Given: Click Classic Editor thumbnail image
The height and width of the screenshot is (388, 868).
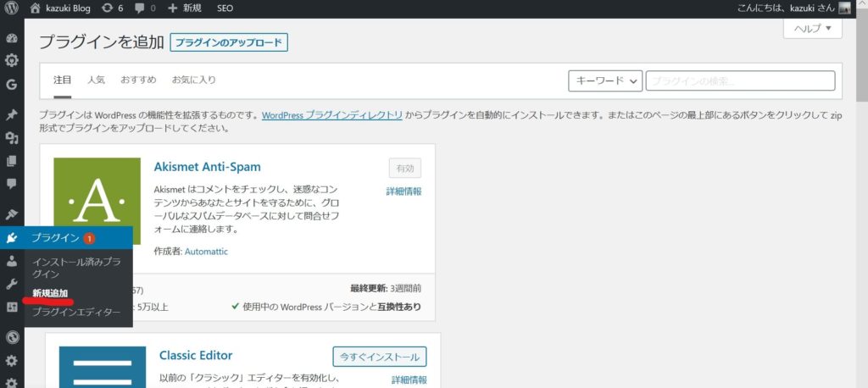Looking at the screenshot, I should 103,367.
